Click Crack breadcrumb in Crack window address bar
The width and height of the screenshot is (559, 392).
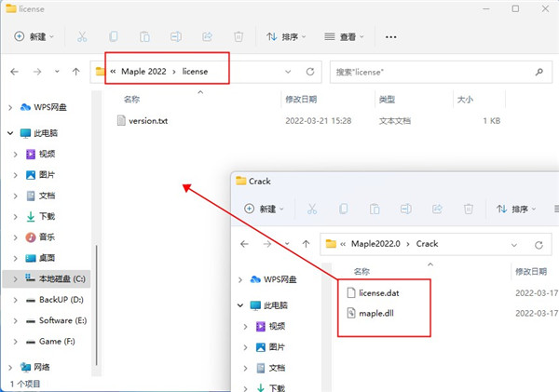[427, 244]
